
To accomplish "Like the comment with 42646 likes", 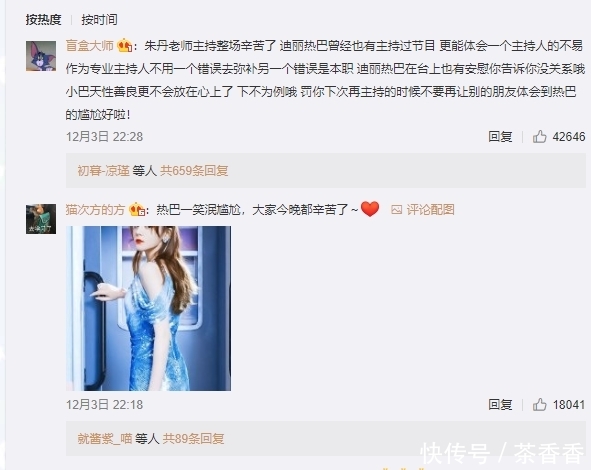I will 559,136.
